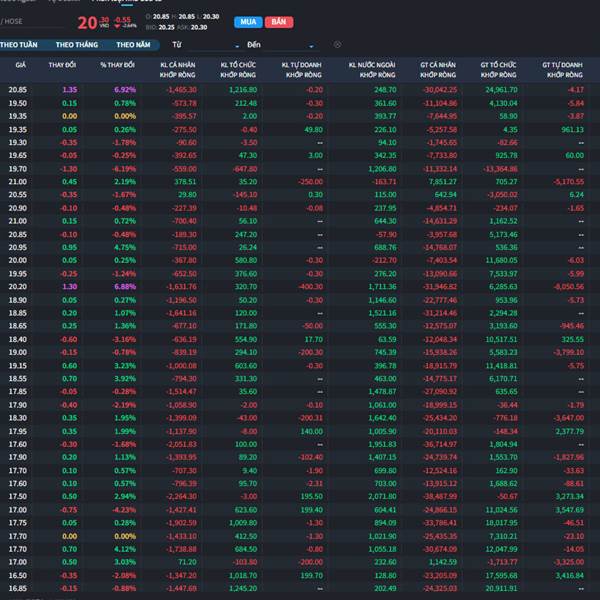Click the -3,647.00 proprietary value cell
This screenshot has height=600, width=600.
[569, 418]
